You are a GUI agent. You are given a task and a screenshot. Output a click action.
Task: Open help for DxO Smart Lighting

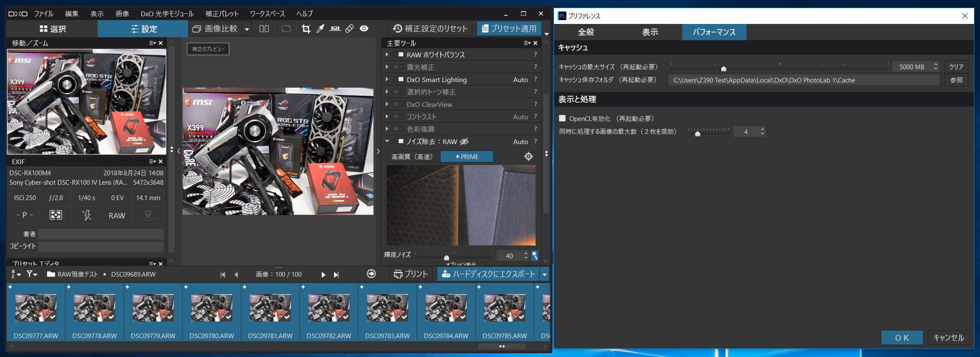tap(536, 80)
